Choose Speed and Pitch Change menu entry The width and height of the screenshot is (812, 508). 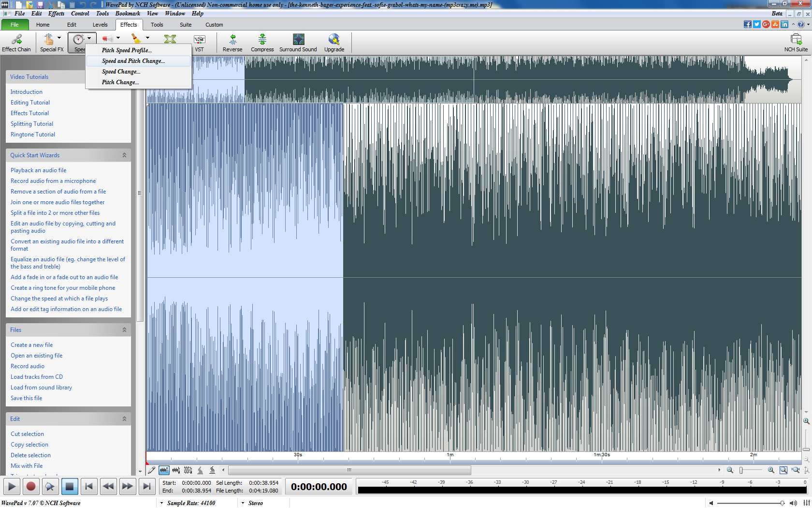139,61
